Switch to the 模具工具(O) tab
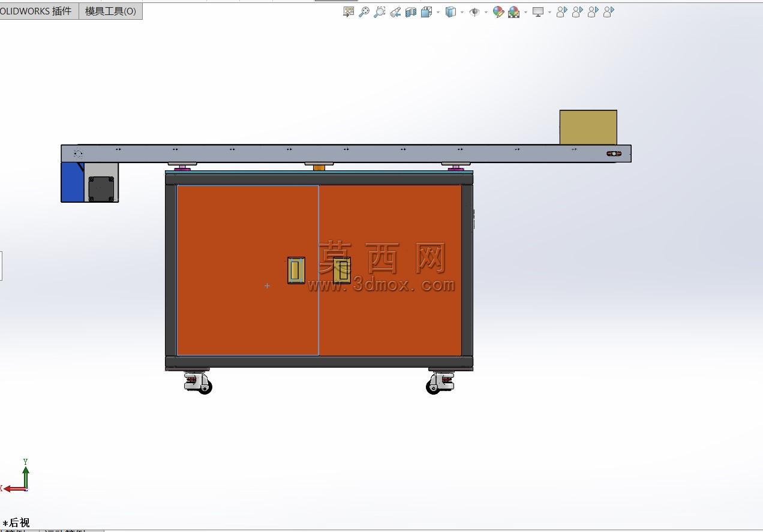This screenshot has height=532, width=763. click(x=110, y=11)
